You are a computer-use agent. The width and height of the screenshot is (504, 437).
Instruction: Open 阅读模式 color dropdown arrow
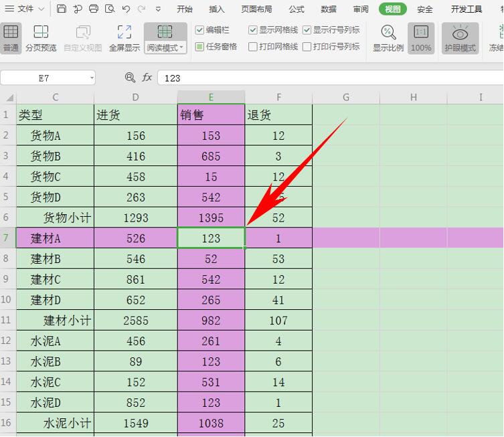coord(181,48)
